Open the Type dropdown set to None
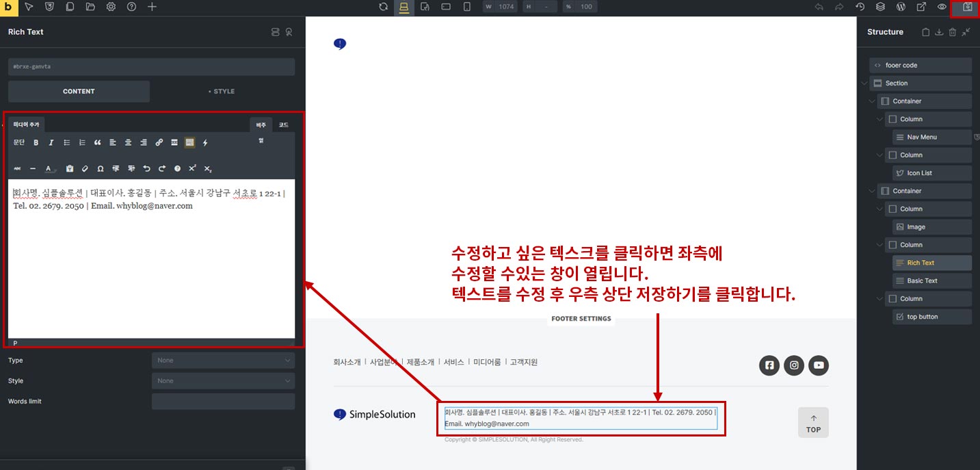Screen dimensions: 980x470 point(223,361)
